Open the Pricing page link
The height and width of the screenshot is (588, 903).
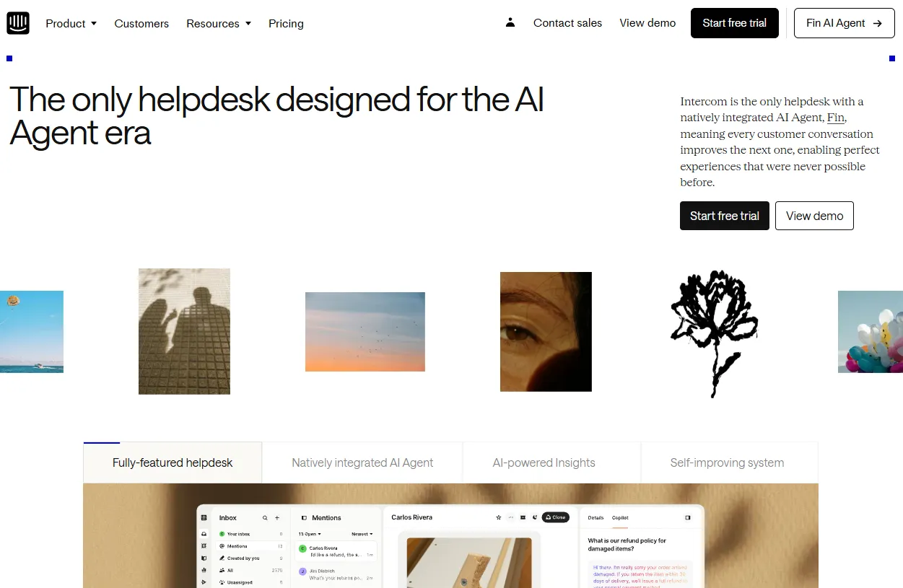(x=286, y=23)
